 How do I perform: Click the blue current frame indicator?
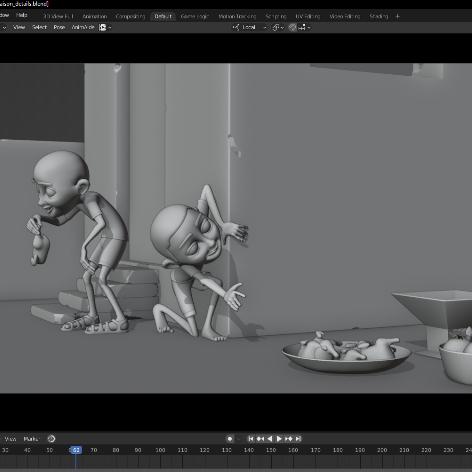point(76,450)
